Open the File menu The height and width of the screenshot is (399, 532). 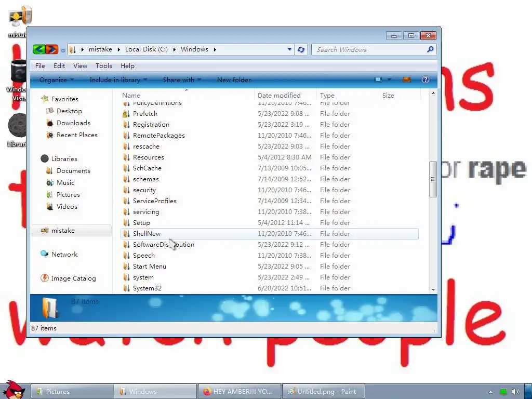point(40,66)
